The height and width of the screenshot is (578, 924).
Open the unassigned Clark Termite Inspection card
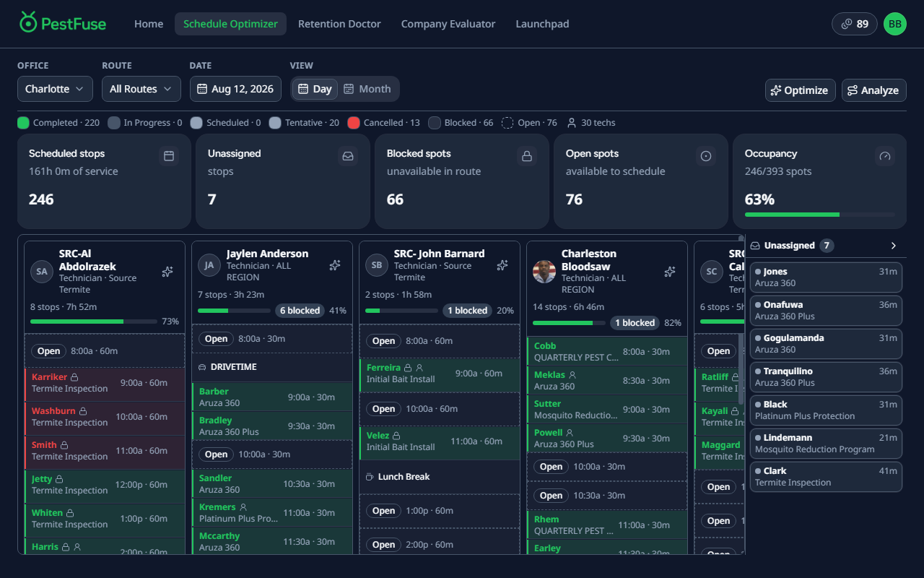(826, 477)
